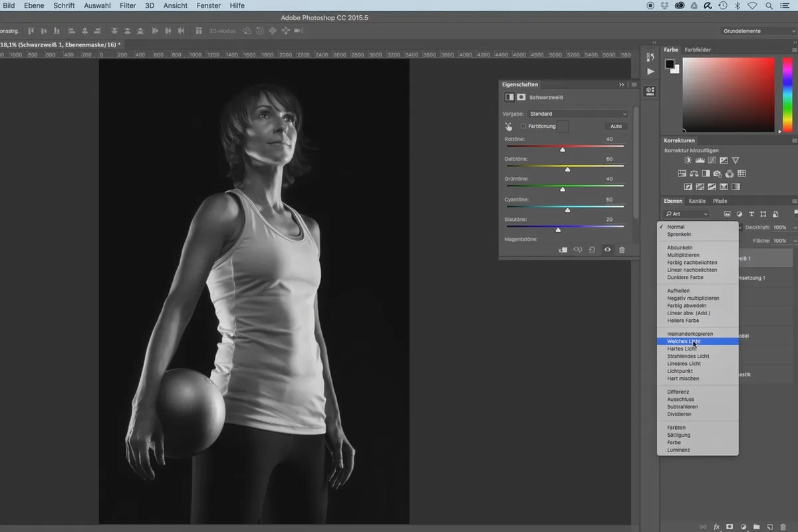Click the play actions icon in the side strip
The image size is (798, 532).
click(650, 71)
